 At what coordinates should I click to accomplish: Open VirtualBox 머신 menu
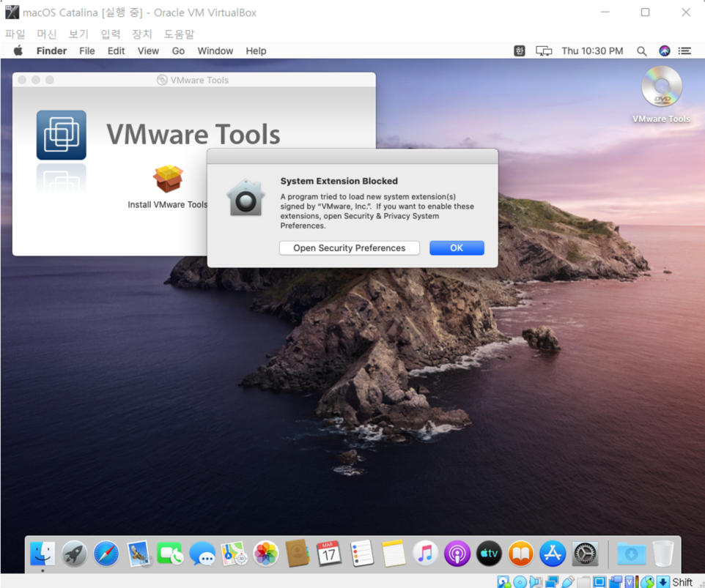coord(47,34)
